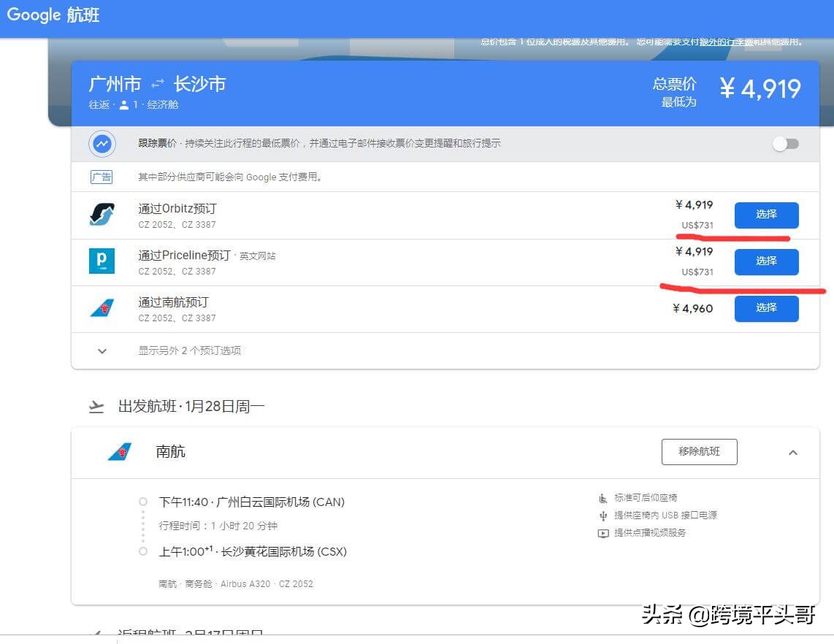
Task: Click the price tracking bell-chart icon
Action: pos(102,143)
